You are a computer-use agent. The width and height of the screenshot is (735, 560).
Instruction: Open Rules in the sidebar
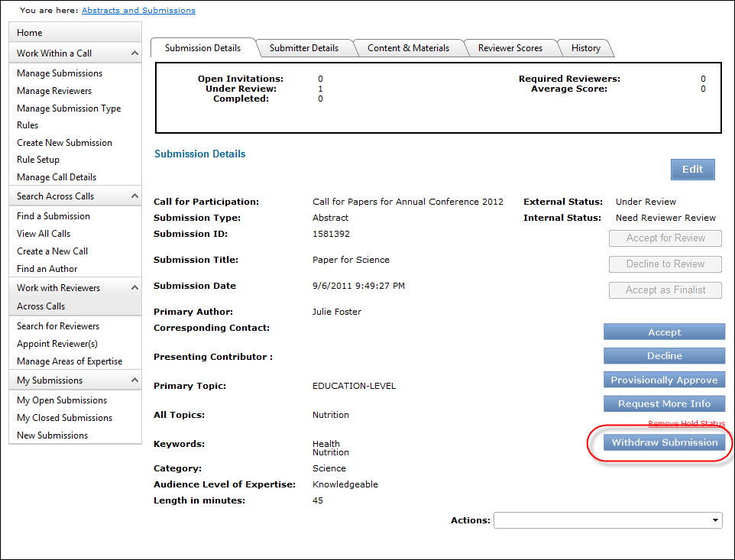pos(28,125)
